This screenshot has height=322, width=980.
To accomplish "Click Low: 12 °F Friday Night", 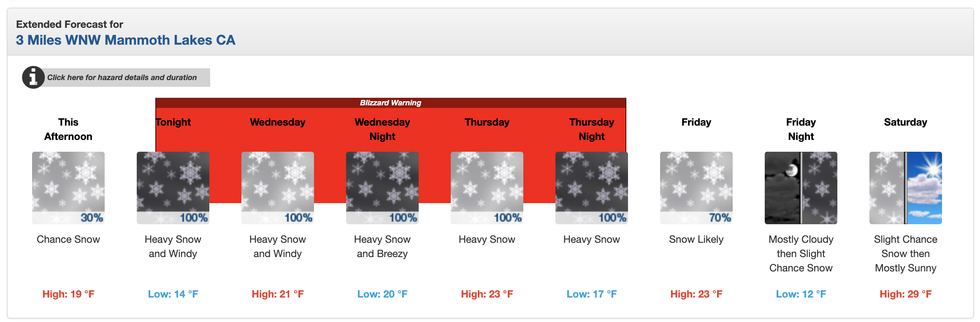I will pos(801,294).
